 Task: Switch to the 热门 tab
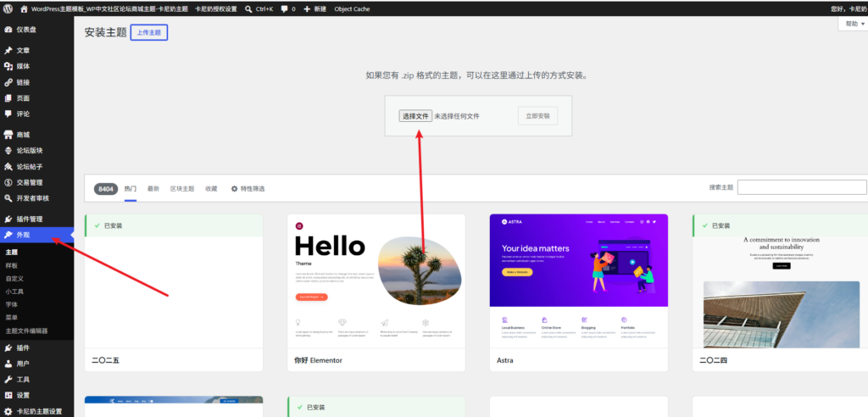tap(131, 189)
